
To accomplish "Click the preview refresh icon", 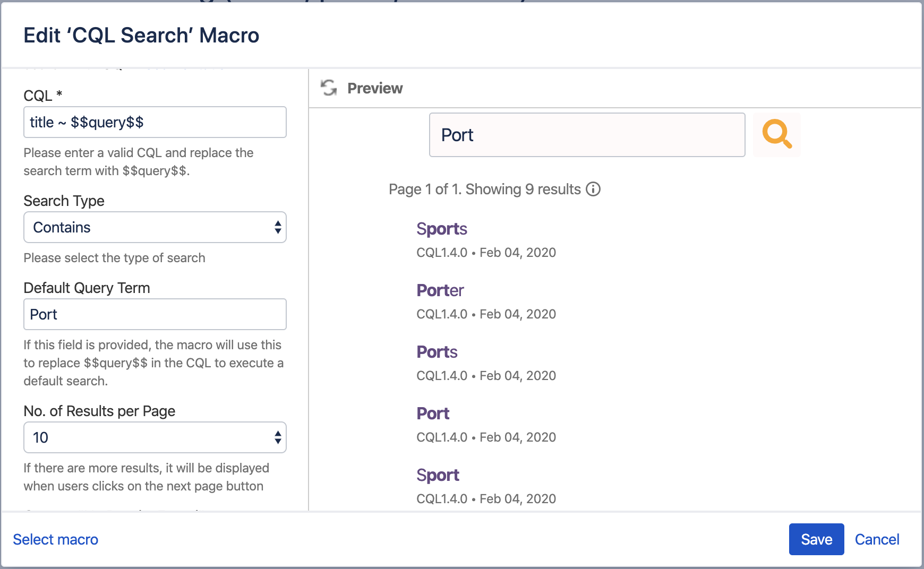I will (329, 88).
